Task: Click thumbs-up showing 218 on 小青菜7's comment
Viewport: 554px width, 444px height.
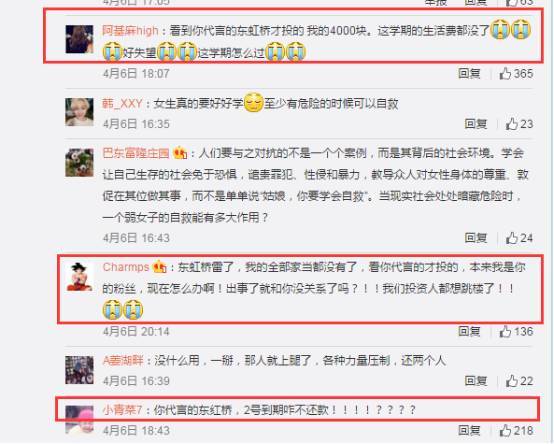Action: 516,431
